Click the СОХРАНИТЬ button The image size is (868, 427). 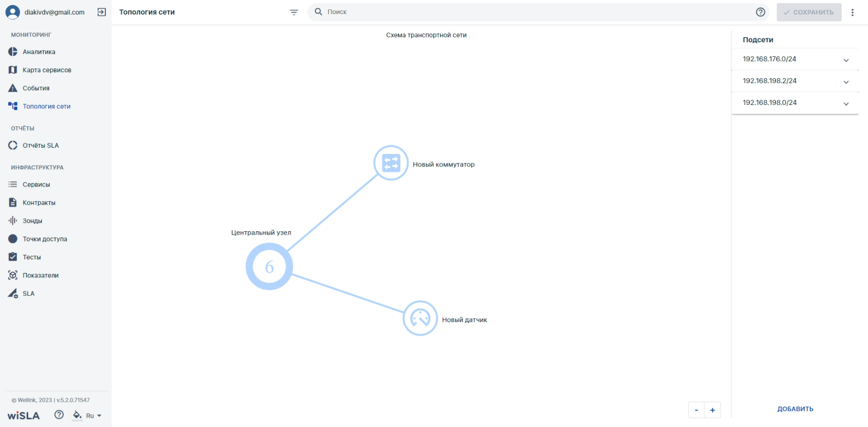pyautogui.click(x=809, y=12)
